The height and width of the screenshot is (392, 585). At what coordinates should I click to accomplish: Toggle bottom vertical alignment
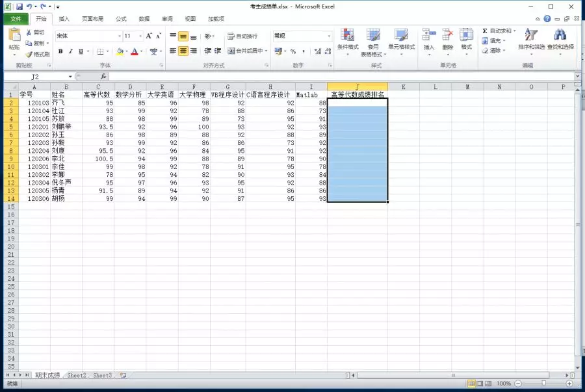click(x=193, y=36)
